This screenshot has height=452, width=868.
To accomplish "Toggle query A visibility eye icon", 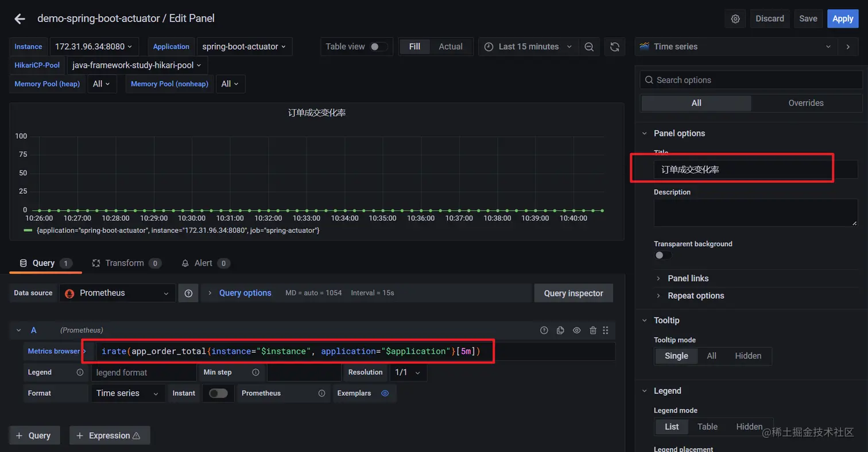I will coord(577,330).
